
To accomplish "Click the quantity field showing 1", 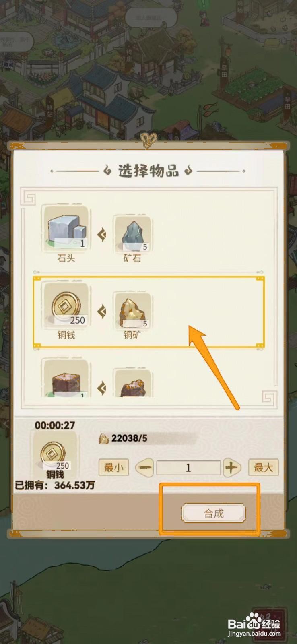I will click(x=188, y=468).
